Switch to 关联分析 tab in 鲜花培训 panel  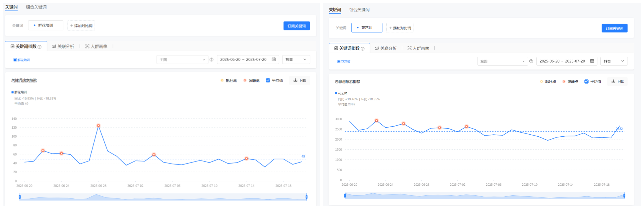[x=63, y=47]
